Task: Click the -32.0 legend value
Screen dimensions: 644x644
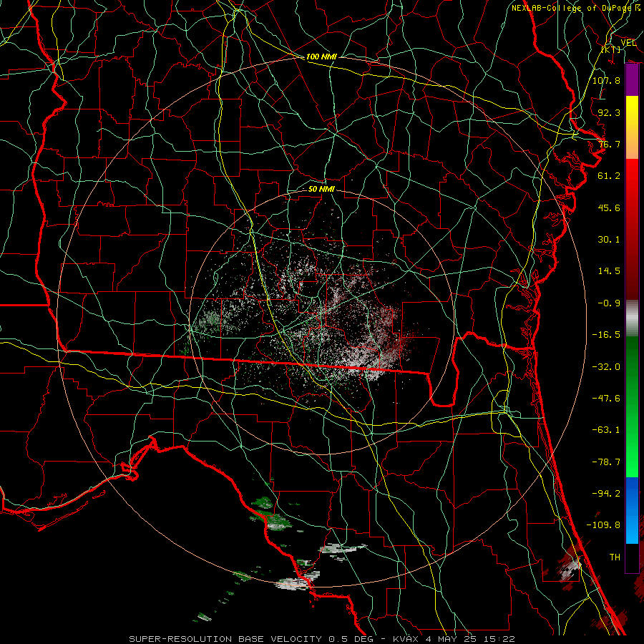Action: pos(606,367)
